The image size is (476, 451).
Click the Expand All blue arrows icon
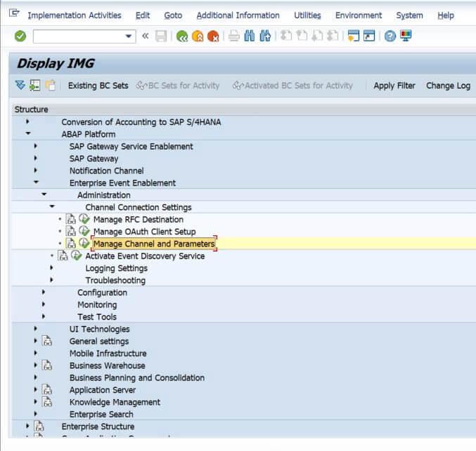click(20, 86)
